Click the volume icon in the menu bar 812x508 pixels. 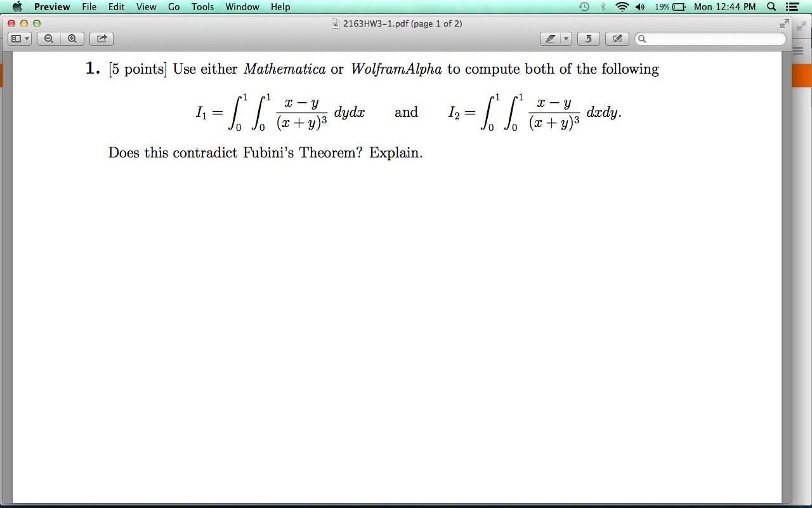click(639, 7)
